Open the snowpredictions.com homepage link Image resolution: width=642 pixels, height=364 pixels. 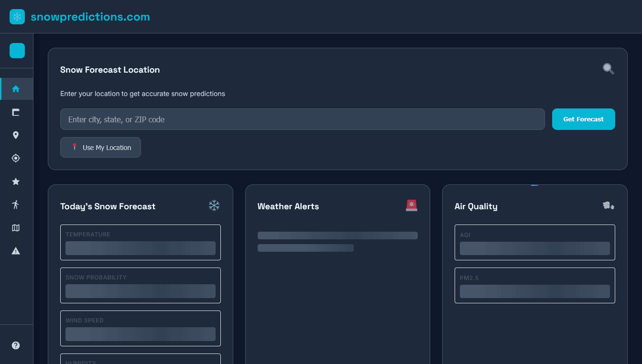tap(90, 16)
